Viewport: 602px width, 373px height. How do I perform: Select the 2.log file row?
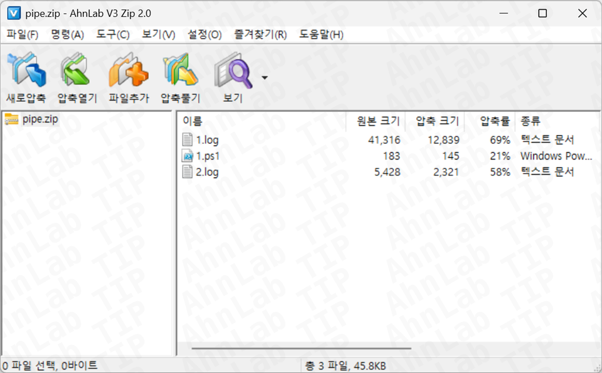tap(388, 172)
